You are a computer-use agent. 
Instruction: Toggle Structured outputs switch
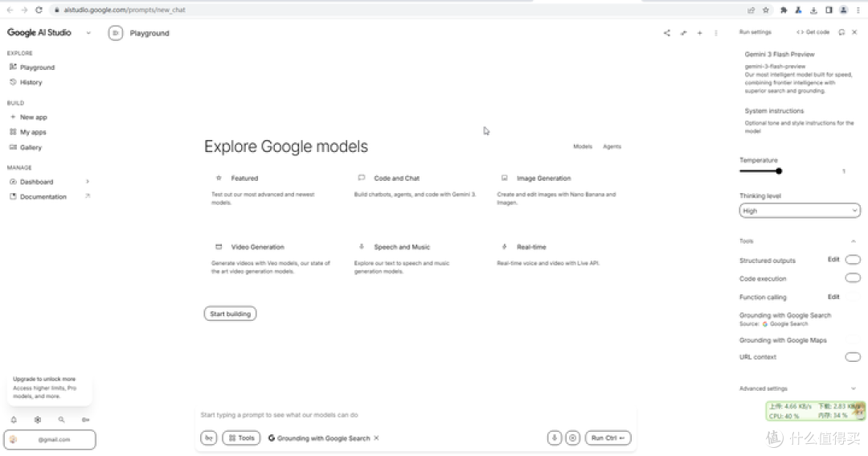[x=853, y=260]
